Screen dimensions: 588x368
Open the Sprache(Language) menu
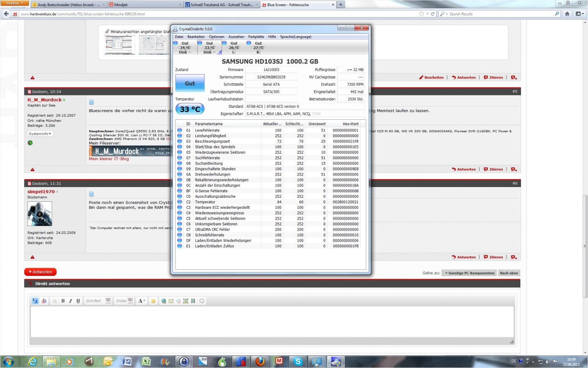coord(295,37)
